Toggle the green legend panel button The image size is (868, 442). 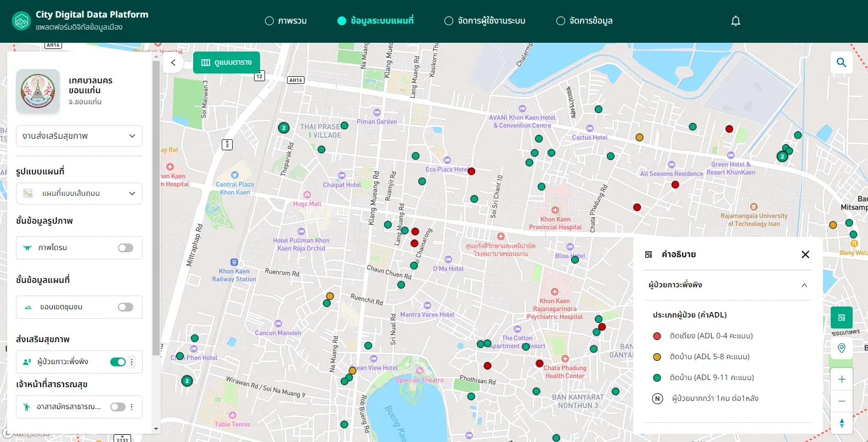click(842, 318)
